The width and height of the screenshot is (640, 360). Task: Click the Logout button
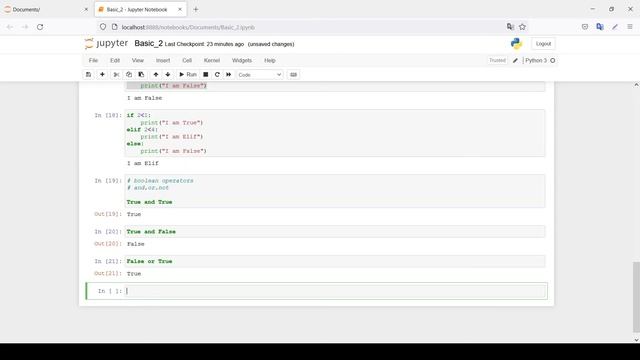click(543, 44)
